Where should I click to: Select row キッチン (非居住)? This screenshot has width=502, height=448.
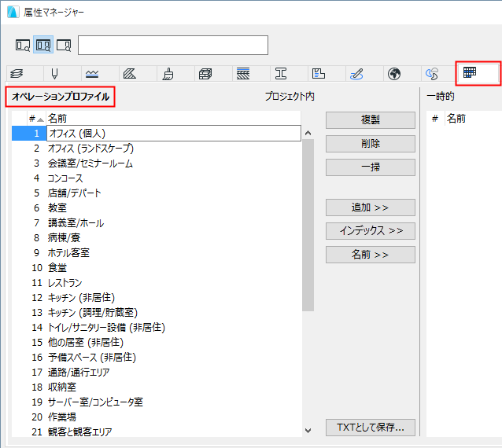[157, 297]
